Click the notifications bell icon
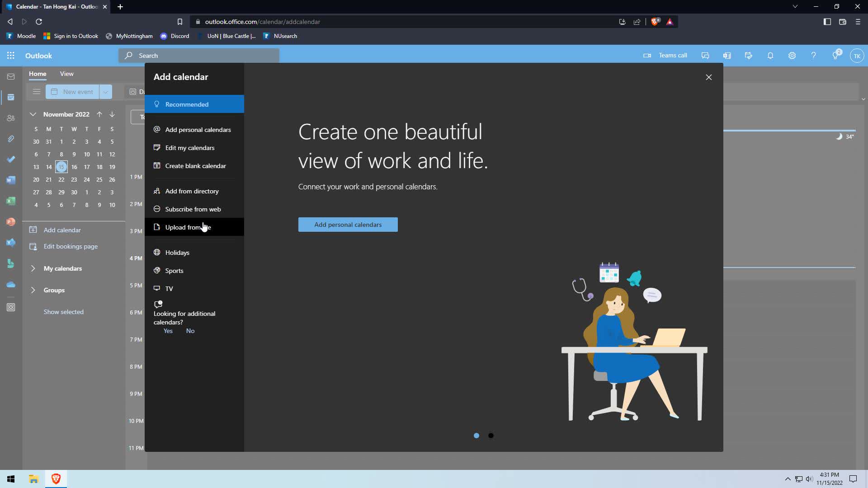This screenshot has width=868, height=488. (770, 56)
